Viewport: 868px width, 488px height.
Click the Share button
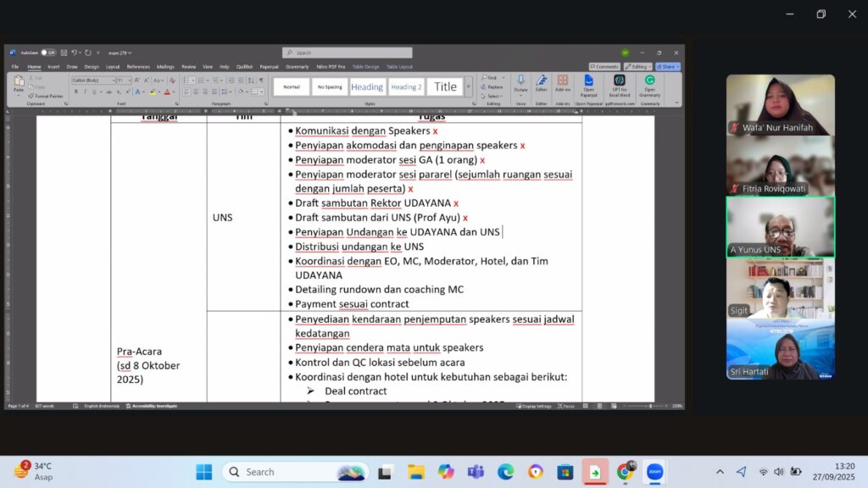point(668,66)
